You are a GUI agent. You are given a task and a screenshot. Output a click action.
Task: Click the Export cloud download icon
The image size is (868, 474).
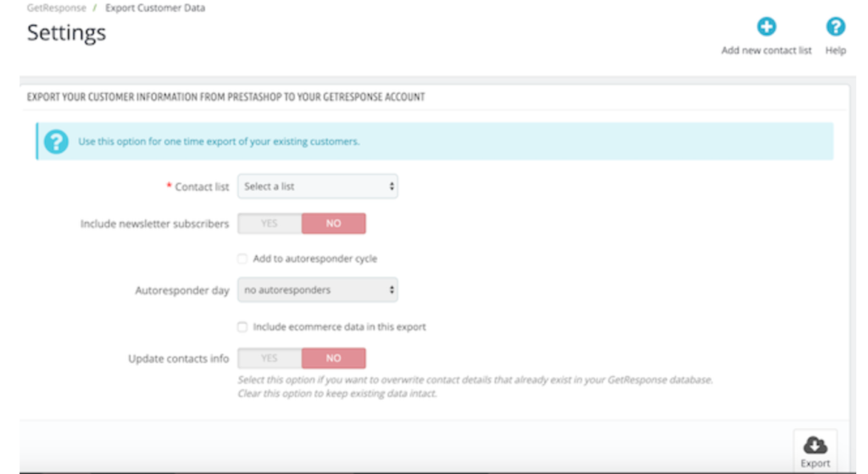pyautogui.click(x=815, y=444)
